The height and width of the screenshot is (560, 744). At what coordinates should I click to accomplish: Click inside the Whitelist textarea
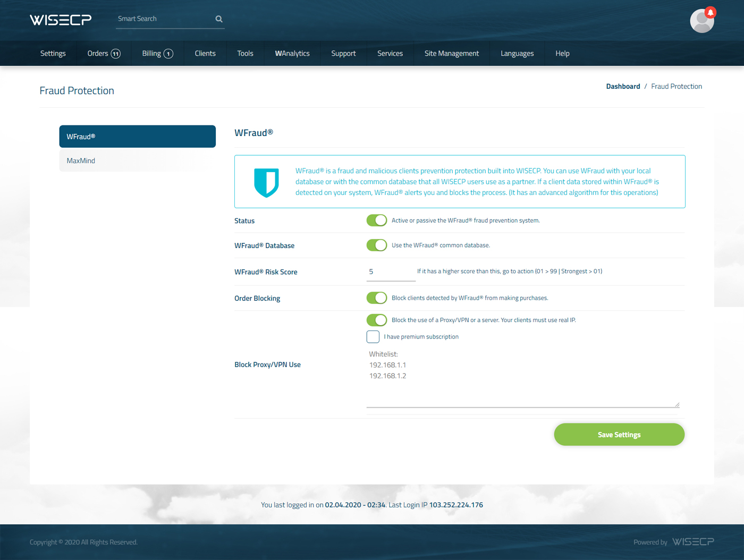pyautogui.click(x=523, y=378)
